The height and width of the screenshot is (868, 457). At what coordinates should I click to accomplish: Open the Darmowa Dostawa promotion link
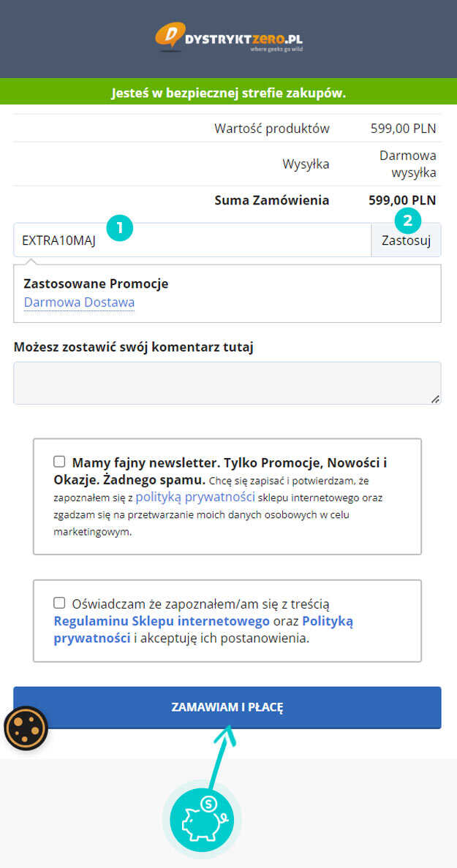(79, 302)
